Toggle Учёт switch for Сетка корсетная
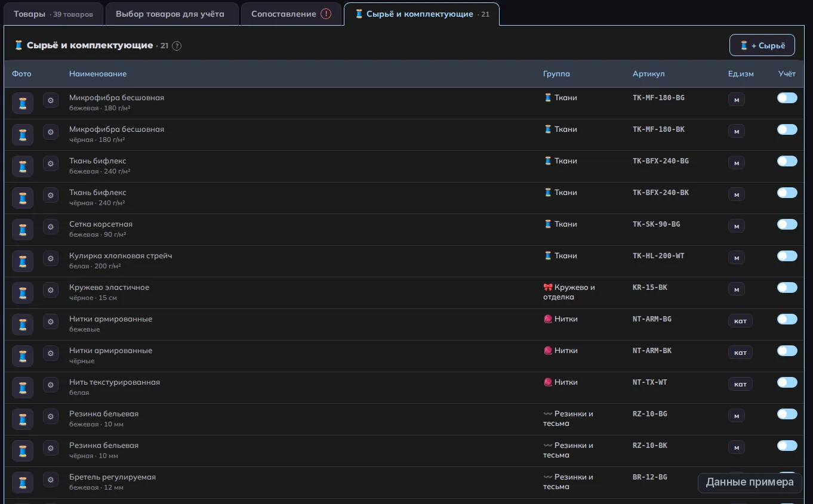This screenshot has width=813, height=504. (x=787, y=224)
